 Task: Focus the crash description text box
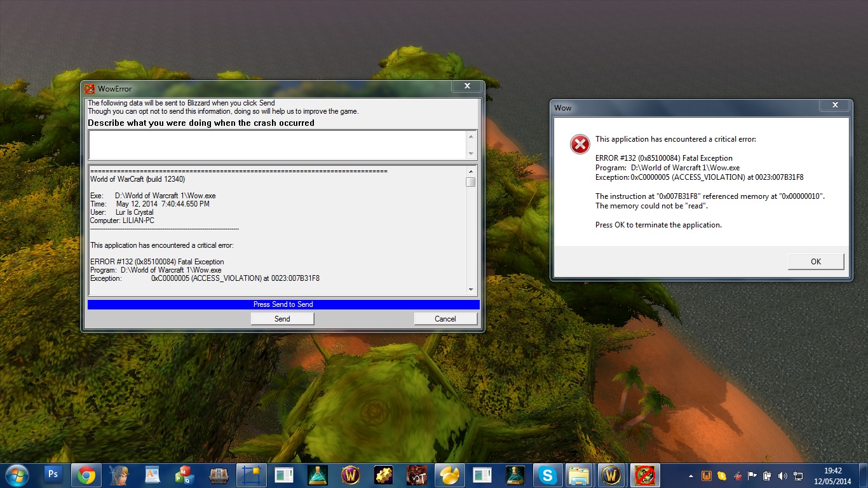(278, 145)
